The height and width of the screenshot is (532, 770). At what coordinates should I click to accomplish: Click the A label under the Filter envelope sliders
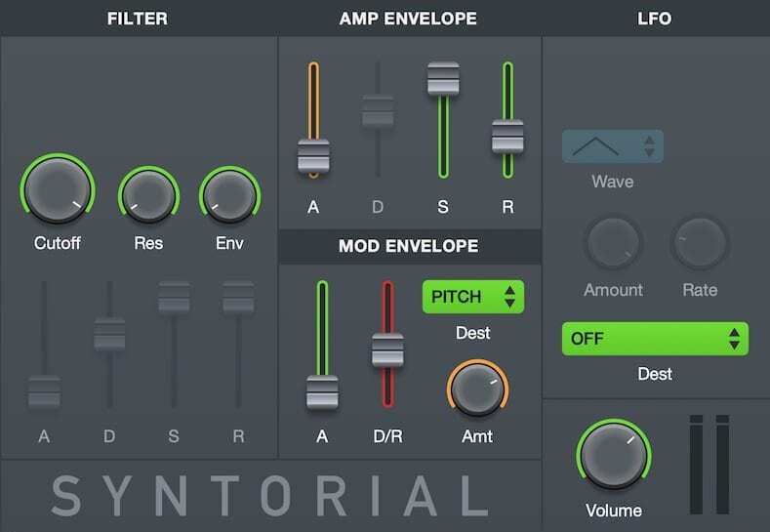click(x=44, y=436)
